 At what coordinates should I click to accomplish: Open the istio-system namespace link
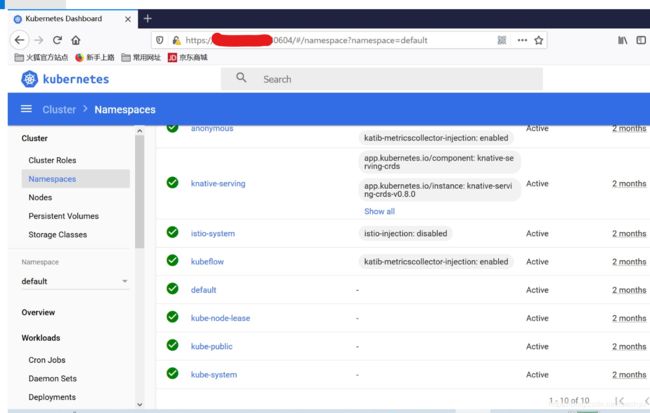213,233
